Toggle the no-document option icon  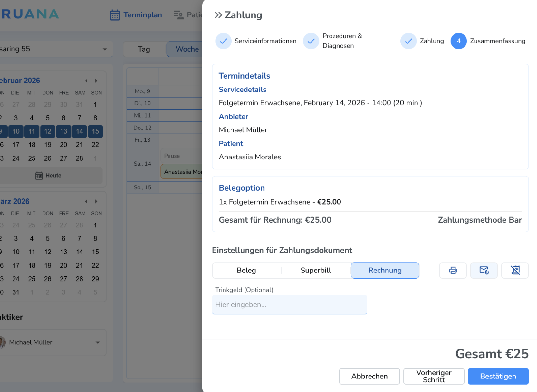pos(515,270)
